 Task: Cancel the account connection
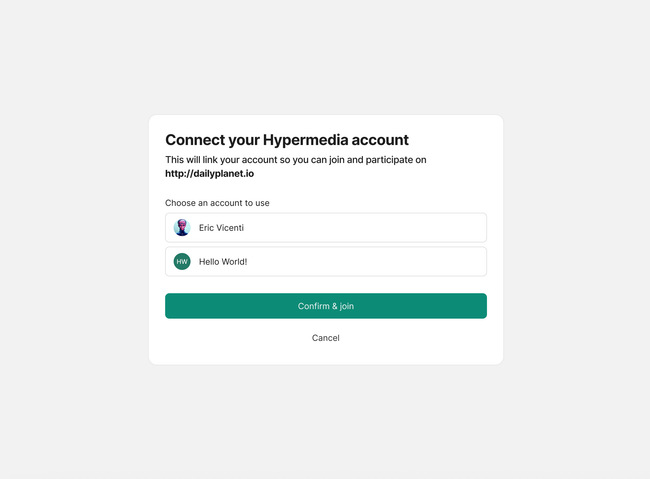tap(326, 338)
